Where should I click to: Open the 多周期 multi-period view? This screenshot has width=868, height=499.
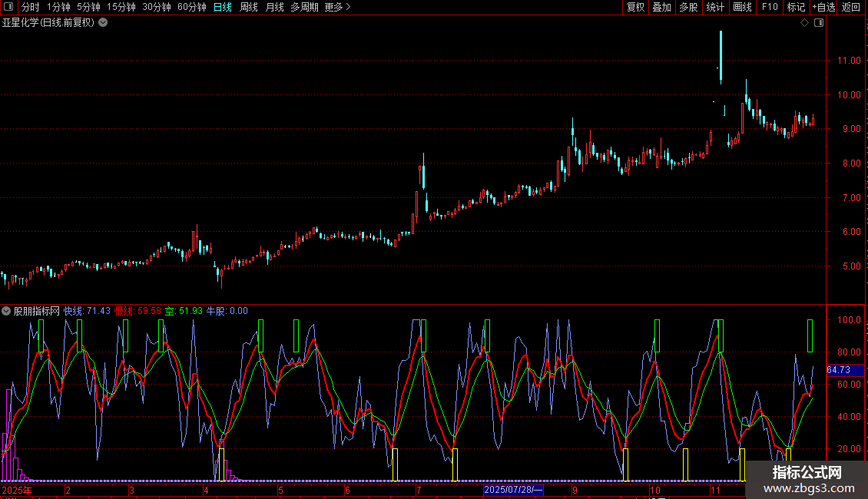pos(305,7)
